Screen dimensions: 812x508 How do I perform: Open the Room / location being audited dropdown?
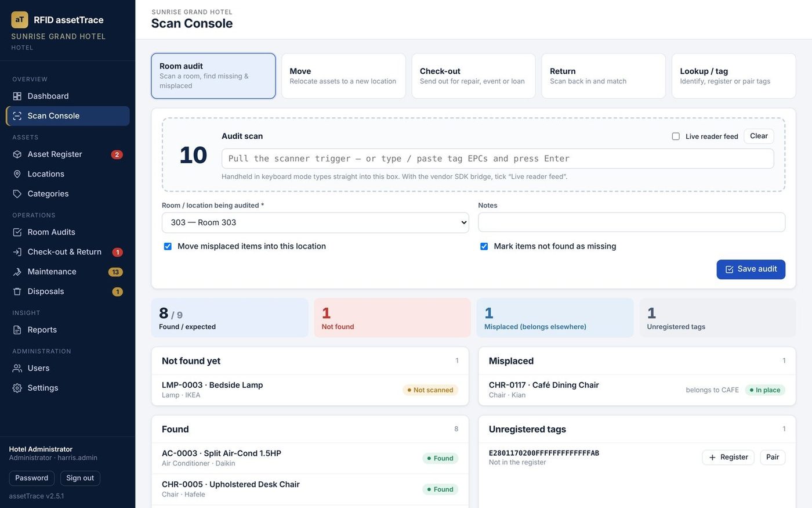coord(315,223)
